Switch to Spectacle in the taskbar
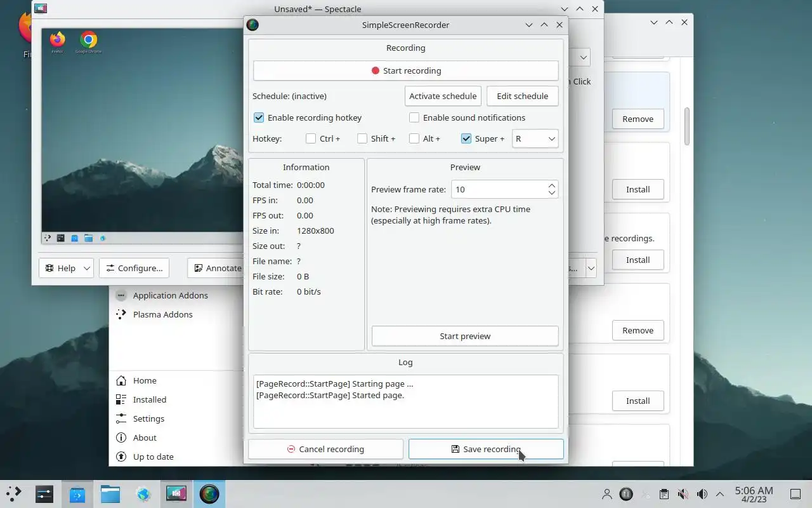This screenshot has height=508, width=812. (176, 493)
